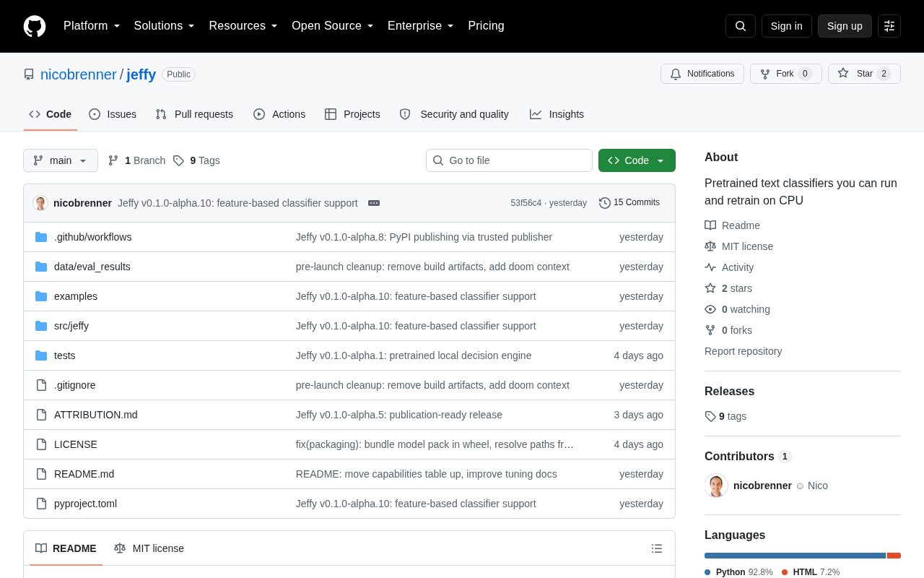Screen dimensions: 924x578
Task: Click the Sign up button
Action: (845, 26)
